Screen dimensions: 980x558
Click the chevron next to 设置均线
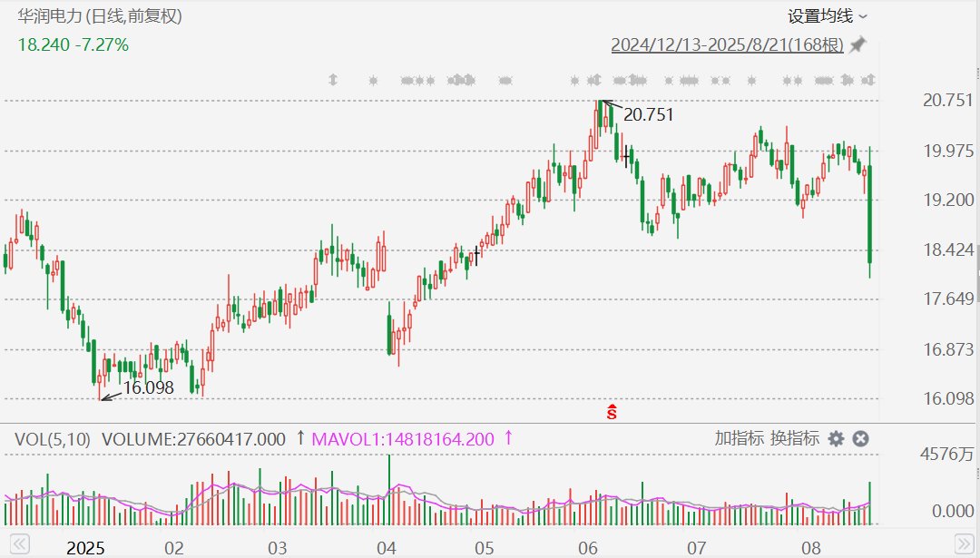tap(863, 16)
